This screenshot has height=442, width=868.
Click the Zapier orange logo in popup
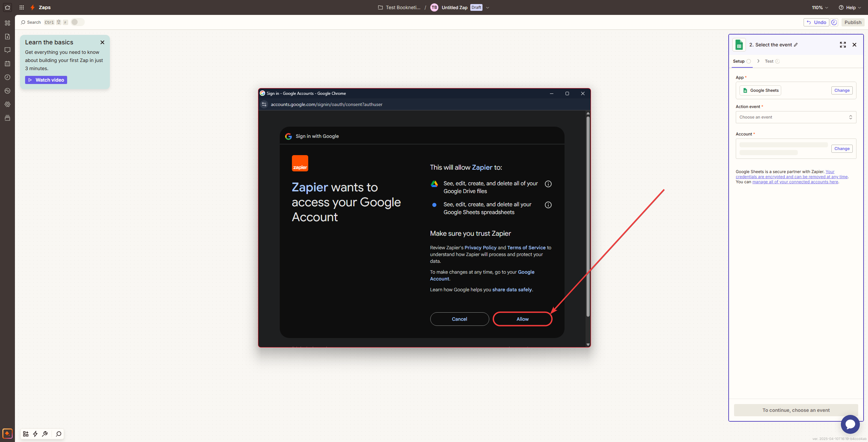[300, 163]
